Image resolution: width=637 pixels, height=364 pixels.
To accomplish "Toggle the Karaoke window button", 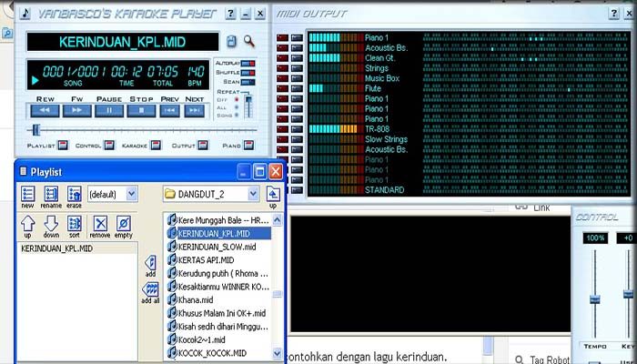I will point(156,145).
